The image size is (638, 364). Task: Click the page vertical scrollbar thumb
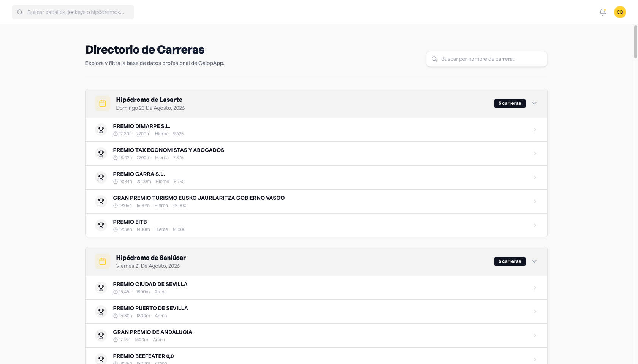(x=635, y=42)
